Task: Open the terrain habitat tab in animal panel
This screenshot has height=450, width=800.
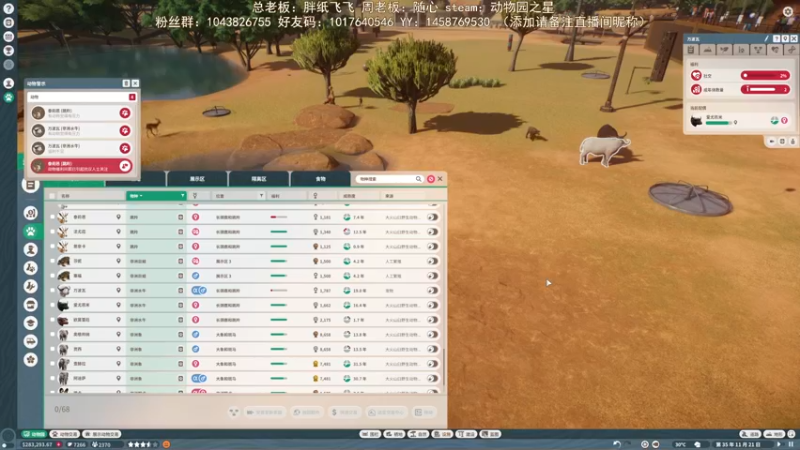Action: pyautogui.click(x=708, y=49)
